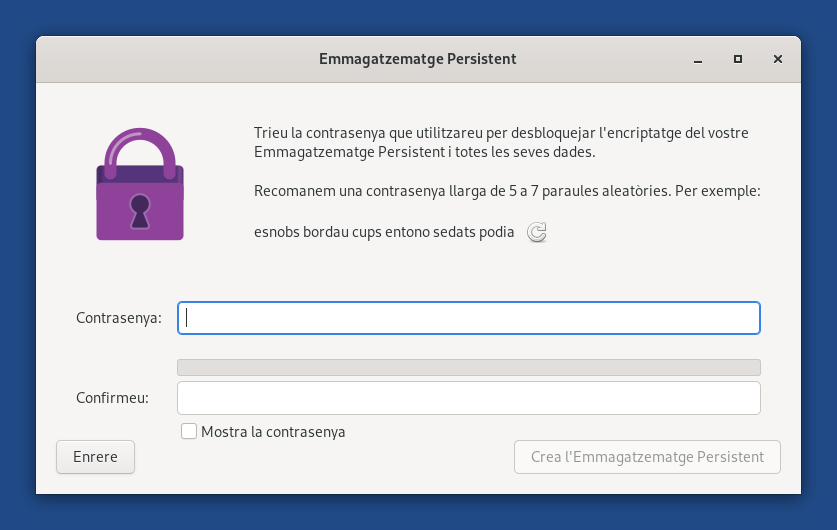837x530 pixels.
Task: Click the "Recomanem una contrasenya llarga" sentence
Action: pos(507,191)
